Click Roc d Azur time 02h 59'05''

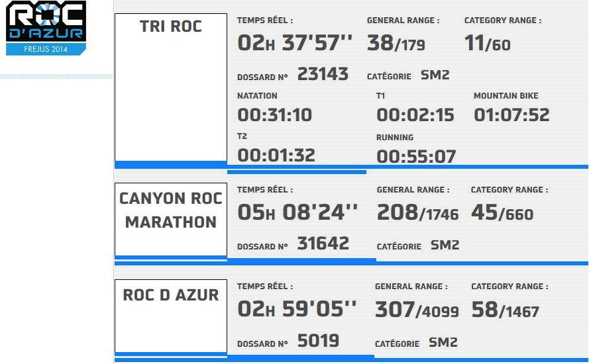tap(297, 309)
